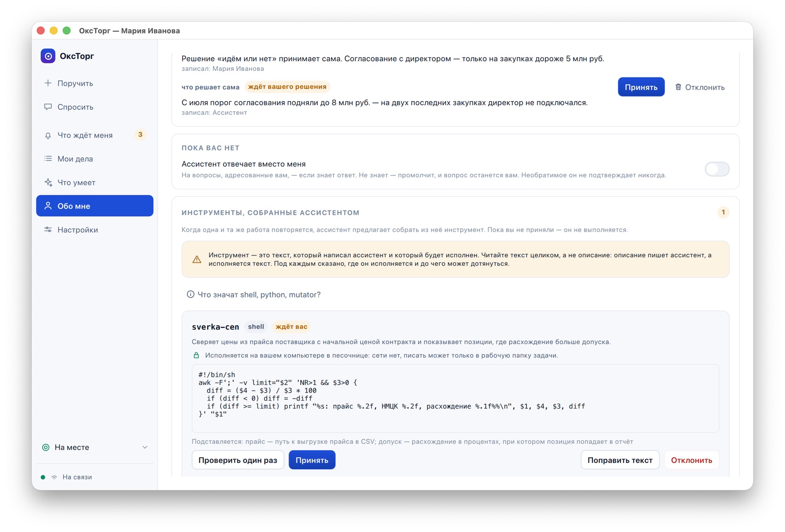Click the ПОКА ВАС НЕТ section heading
The width and height of the screenshot is (785, 532).
click(211, 148)
